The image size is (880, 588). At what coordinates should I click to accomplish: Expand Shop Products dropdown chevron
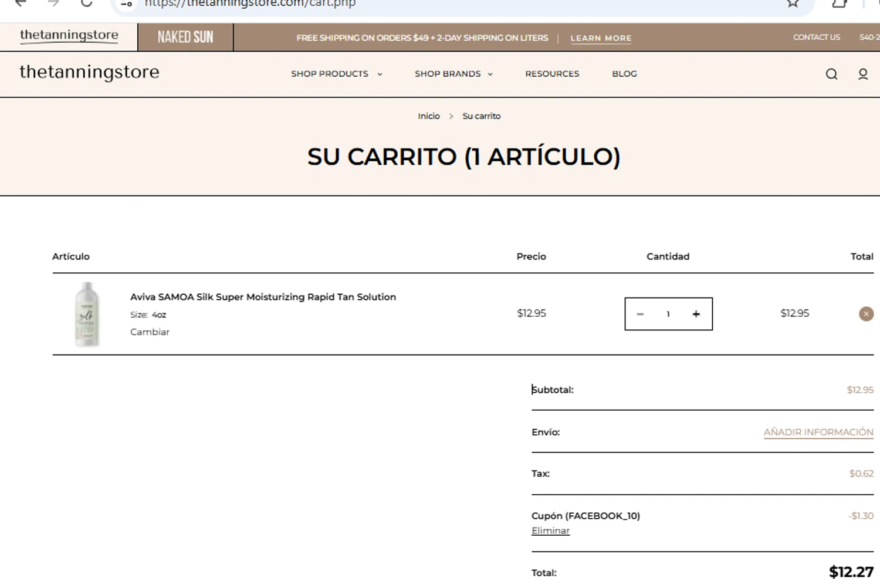tap(380, 75)
